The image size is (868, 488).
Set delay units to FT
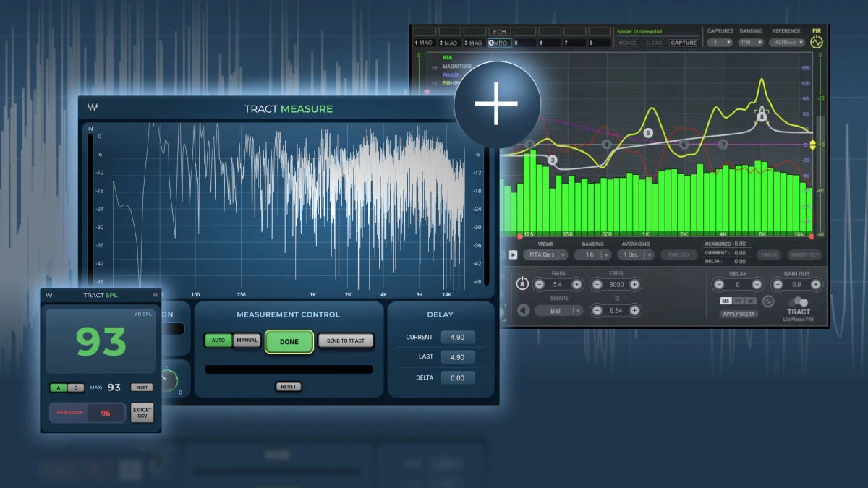tap(738, 301)
